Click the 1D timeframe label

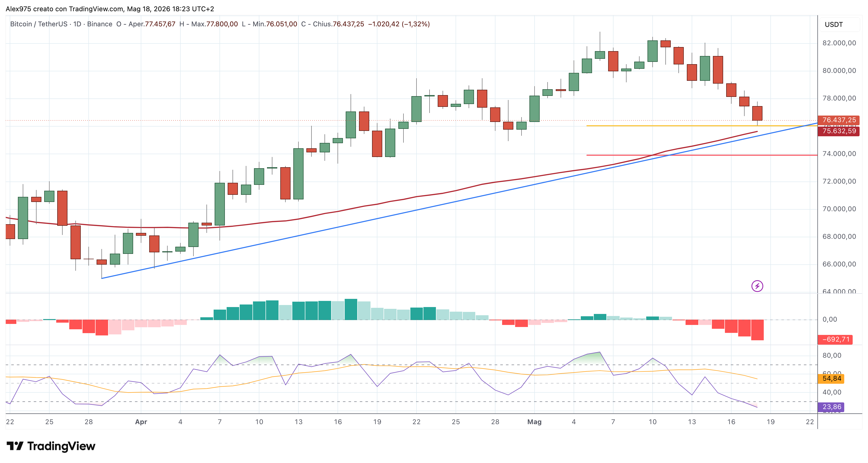coord(77,24)
